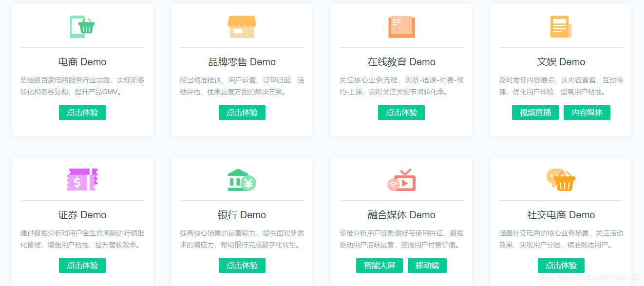Click the 电商 Demo title

point(82,62)
